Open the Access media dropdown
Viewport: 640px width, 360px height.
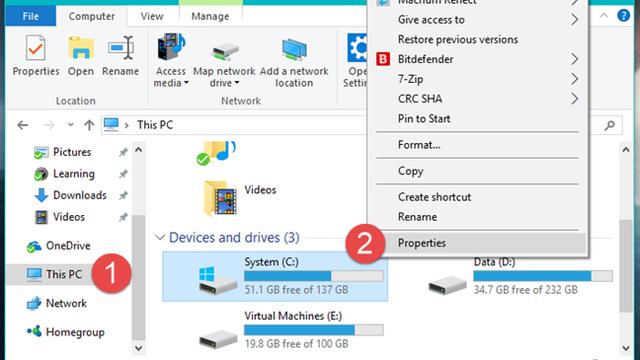[171, 60]
